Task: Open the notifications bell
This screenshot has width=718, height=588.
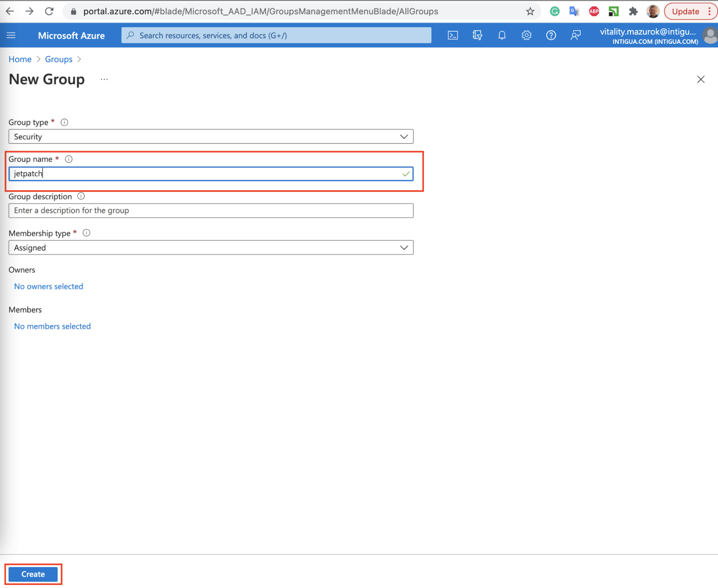Action: pos(502,35)
